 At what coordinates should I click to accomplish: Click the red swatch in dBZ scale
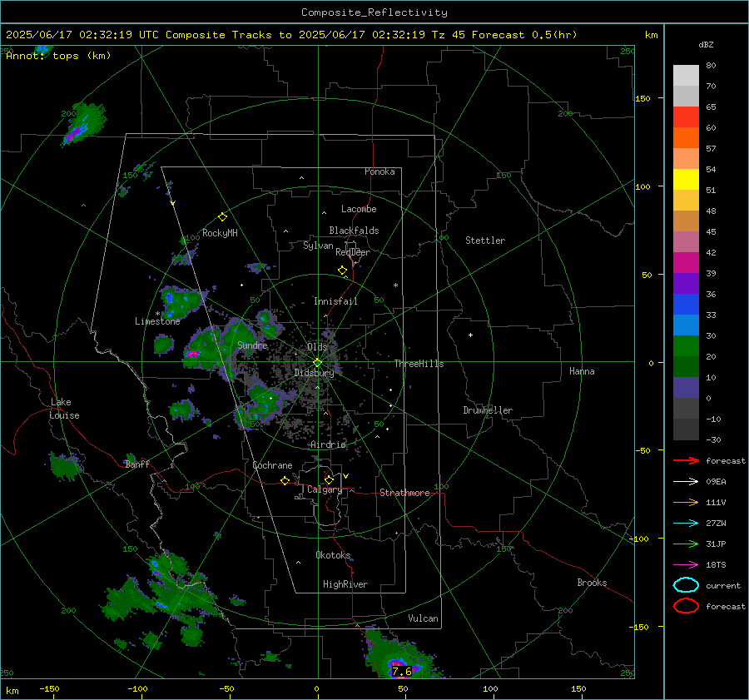(x=686, y=117)
